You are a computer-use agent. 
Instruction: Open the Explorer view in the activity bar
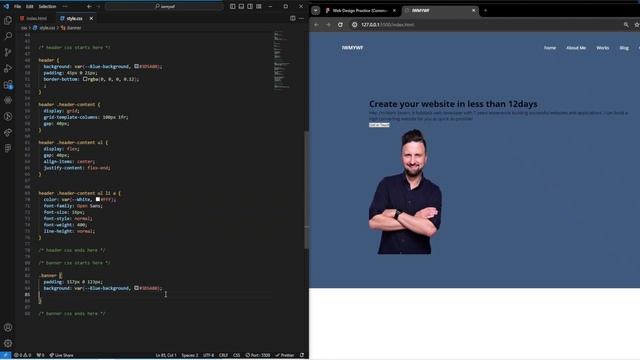8,20
